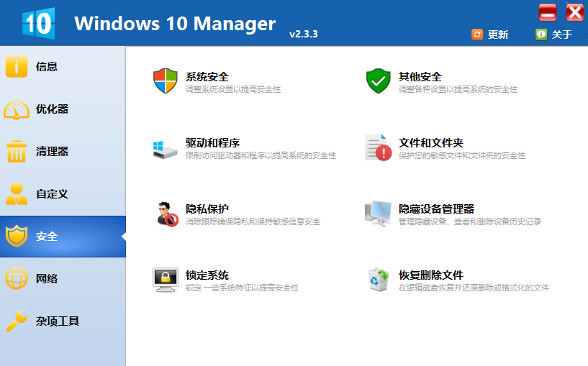This screenshot has height=366, width=588.
Task: Click the 安全 shield icon in sidebar
Action: (x=17, y=236)
